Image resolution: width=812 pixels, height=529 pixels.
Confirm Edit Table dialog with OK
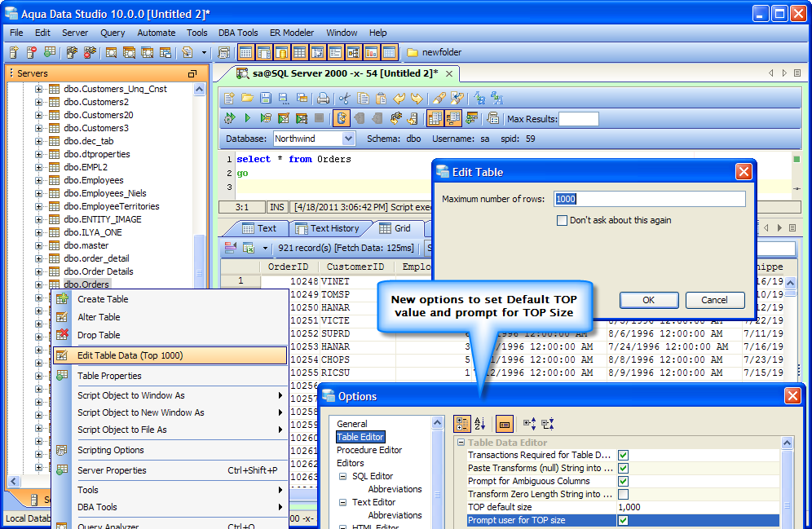pyautogui.click(x=649, y=300)
